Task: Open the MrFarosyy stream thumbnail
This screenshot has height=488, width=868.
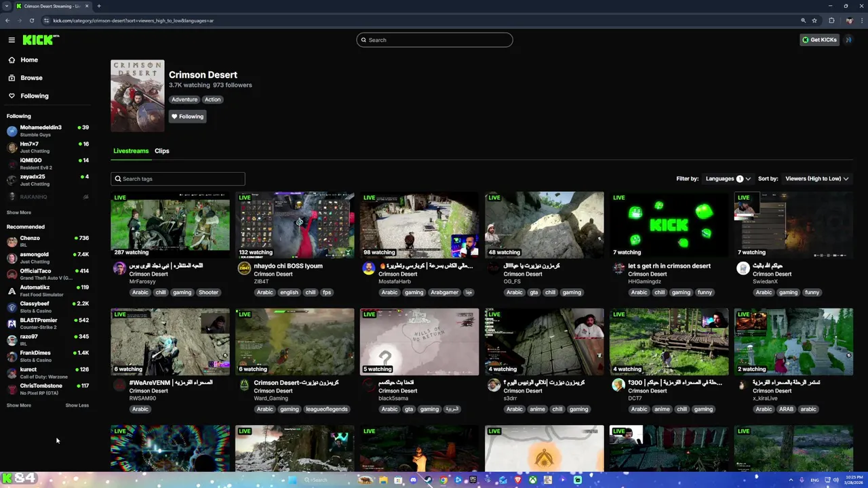Action: pos(170,225)
